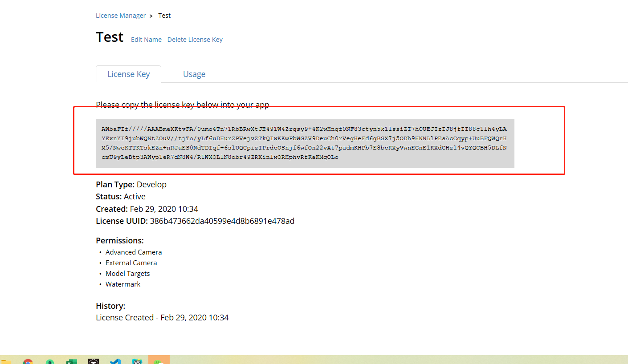Click the 'Watermark' permission item
Screen dimensions: 628x364
(x=123, y=284)
